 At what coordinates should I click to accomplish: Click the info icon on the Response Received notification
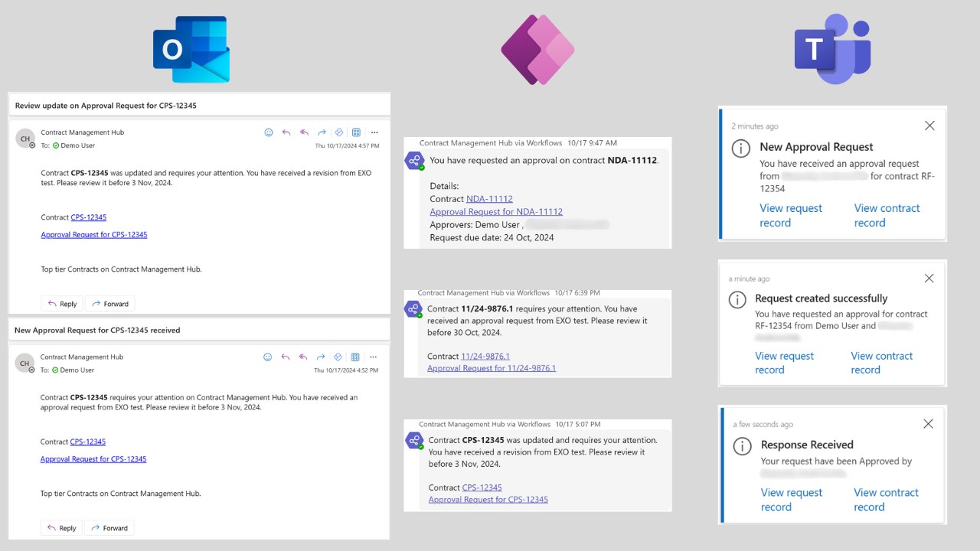[x=742, y=446]
